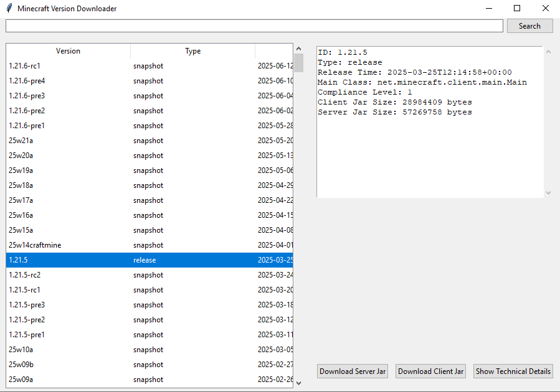Download the Client Jar
Viewport: 560px width, 392px height.
pyautogui.click(x=430, y=371)
